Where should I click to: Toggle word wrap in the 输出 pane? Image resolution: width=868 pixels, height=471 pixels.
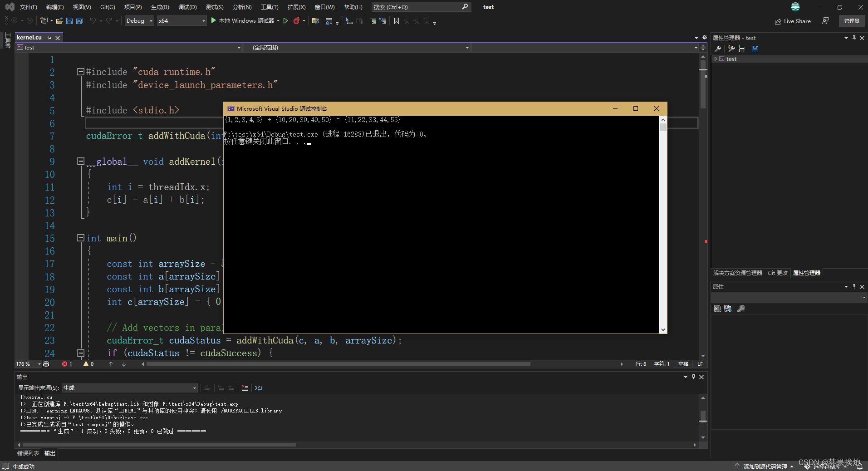[x=258, y=388]
